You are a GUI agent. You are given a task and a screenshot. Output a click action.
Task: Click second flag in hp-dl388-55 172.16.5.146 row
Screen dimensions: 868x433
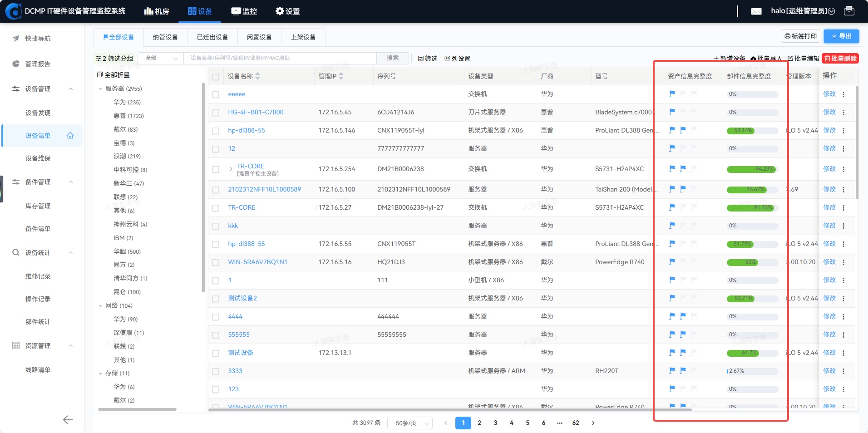coord(683,130)
